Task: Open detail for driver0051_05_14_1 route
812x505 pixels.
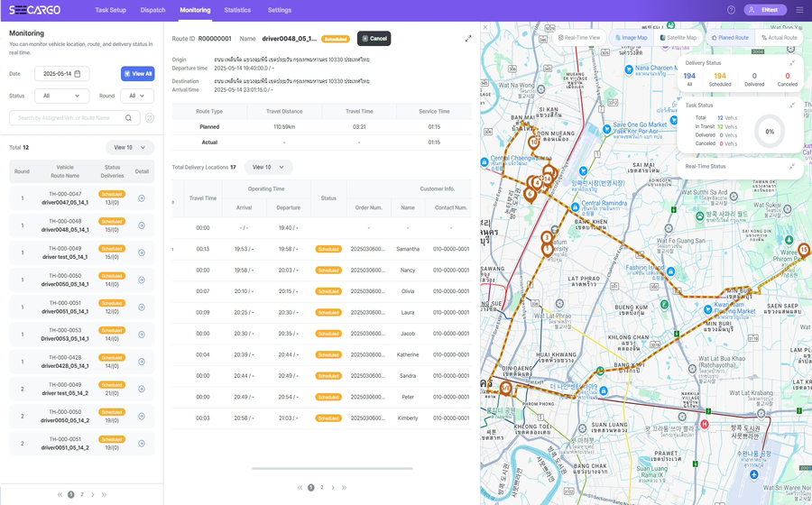Action: click(142, 308)
